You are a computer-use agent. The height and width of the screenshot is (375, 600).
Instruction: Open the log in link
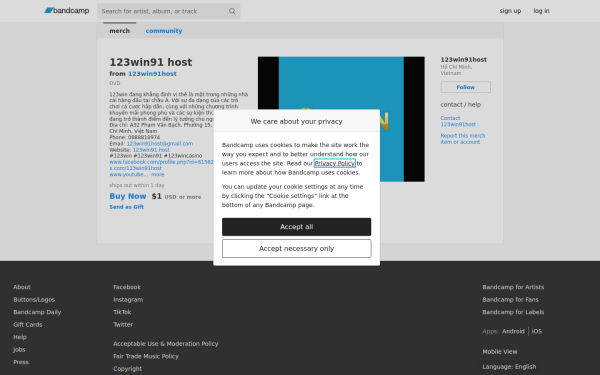(541, 11)
